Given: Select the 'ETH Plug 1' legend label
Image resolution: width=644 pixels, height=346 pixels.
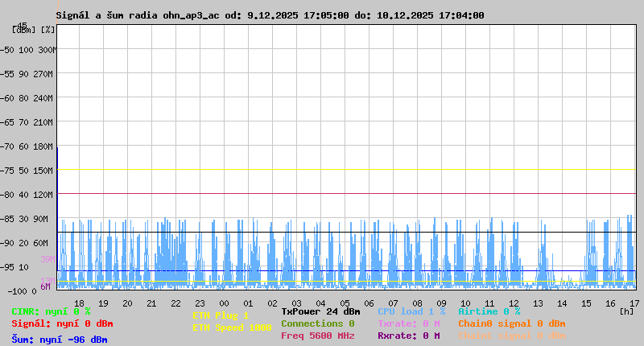Looking at the screenshot, I should pyautogui.click(x=221, y=315).
